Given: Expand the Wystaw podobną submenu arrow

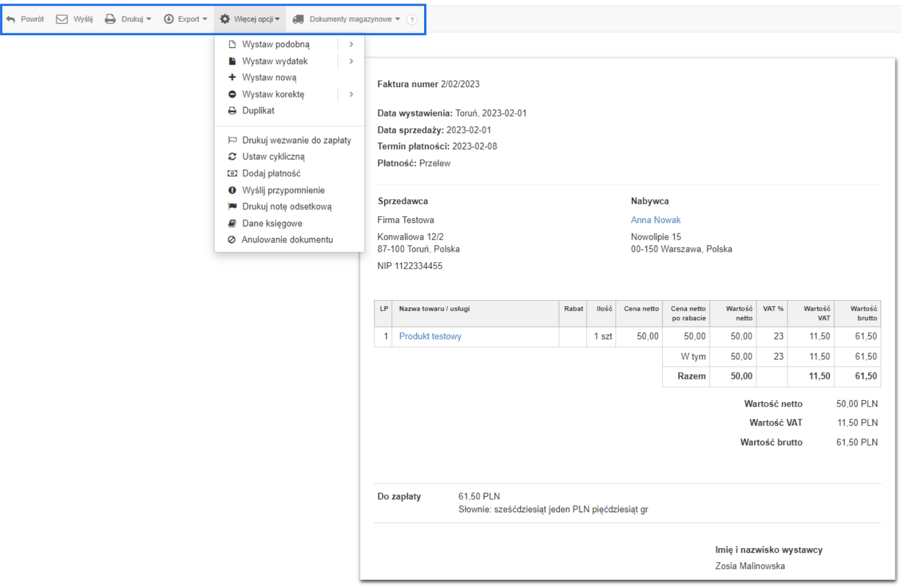Looking at the screenshot, I should 351,44.
